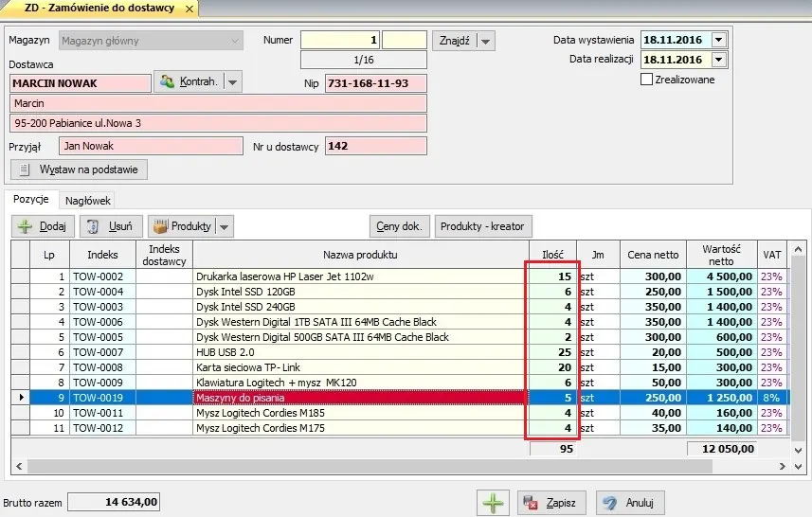Click the Nr u dostawcy field 142
Screen dimensions: 812x517
376,146
